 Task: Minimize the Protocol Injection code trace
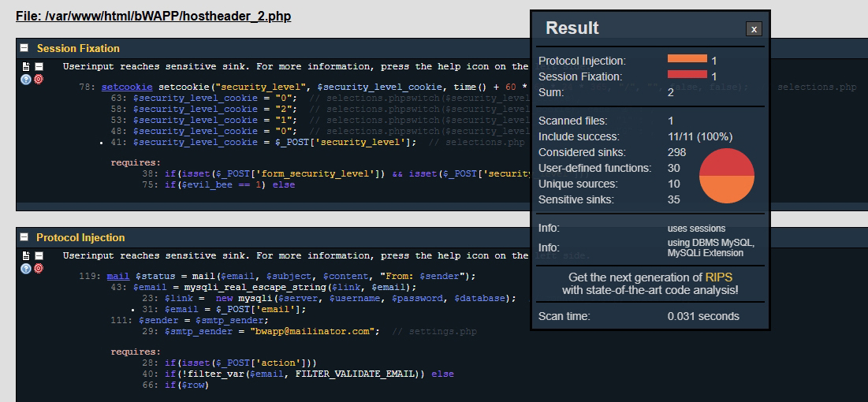pyautogui.click(x=39, y=256)
